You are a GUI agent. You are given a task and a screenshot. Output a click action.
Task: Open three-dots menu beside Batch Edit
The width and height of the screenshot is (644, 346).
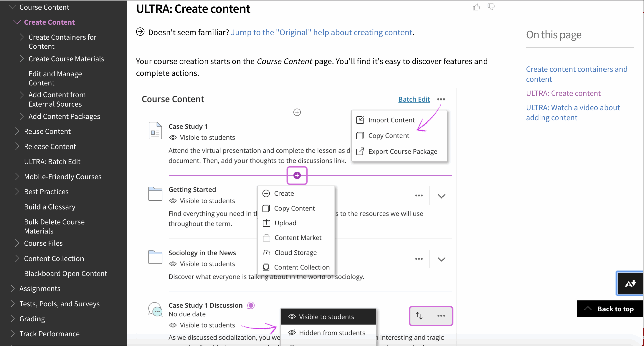click(441, 99)
